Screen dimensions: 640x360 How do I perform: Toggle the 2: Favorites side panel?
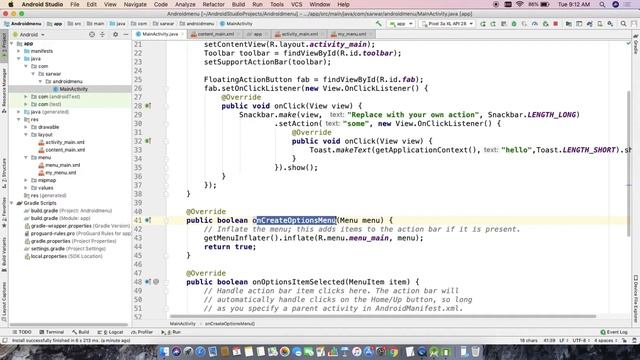tap(4, 212)
